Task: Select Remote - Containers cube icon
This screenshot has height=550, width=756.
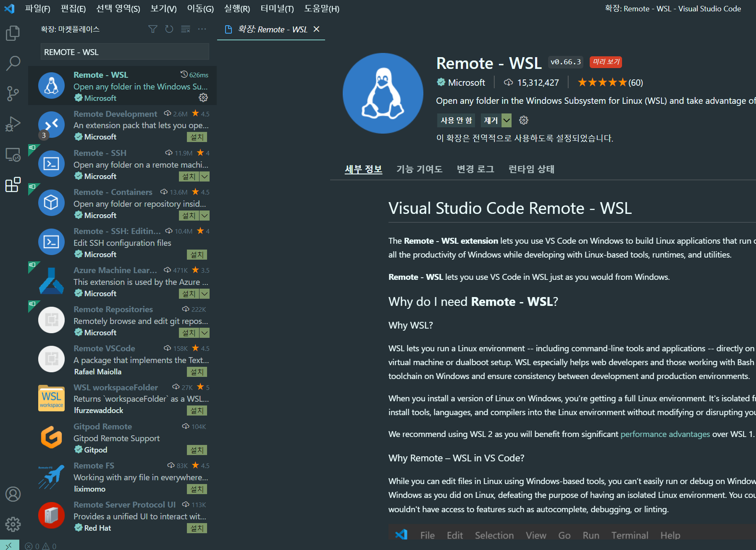Action: pos(51,203)
